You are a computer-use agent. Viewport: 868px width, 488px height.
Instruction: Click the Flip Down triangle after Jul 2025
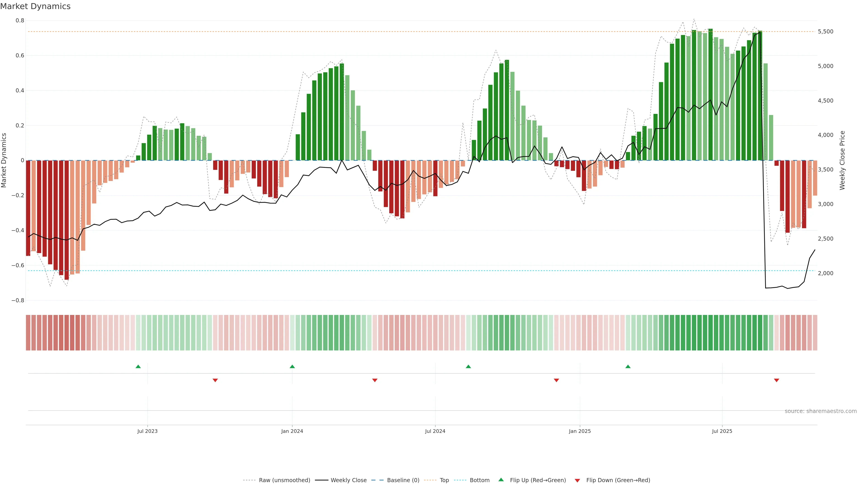click(776, 380)
